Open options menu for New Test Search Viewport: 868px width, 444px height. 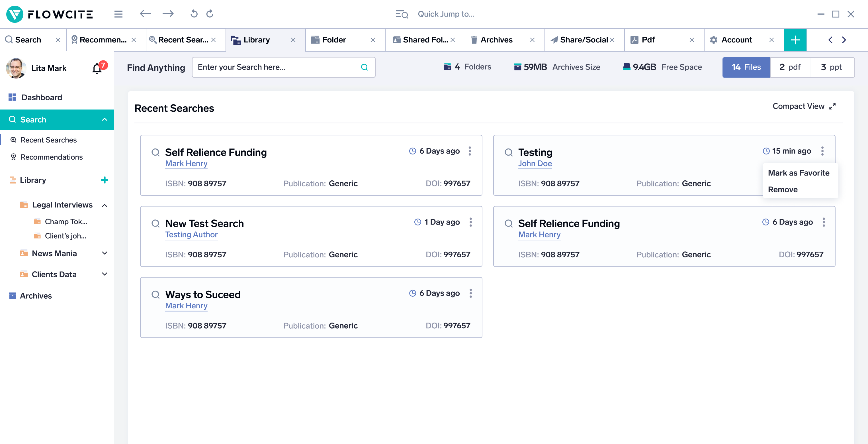470,222
